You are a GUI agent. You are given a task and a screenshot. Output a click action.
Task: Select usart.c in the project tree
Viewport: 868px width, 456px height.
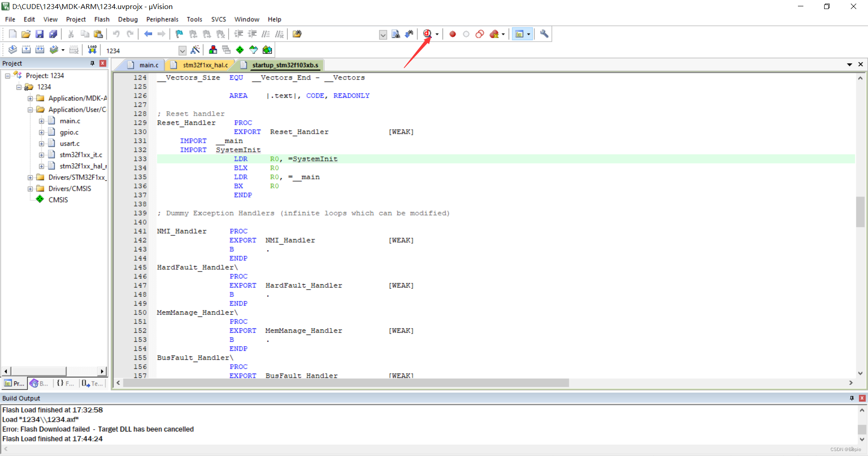point(70,144)
